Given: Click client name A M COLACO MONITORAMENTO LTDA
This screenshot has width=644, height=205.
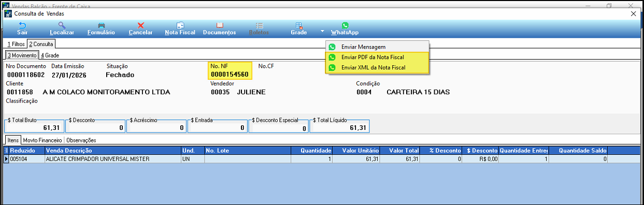Looking at the screenshot, I should pos(106,92).
